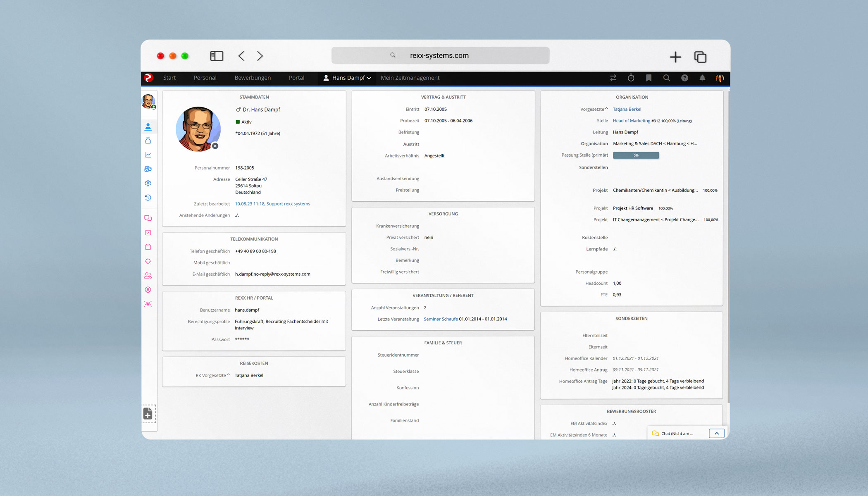
Task: Collapse the chat widget with the chevron
Action: [x=717, y=433]
